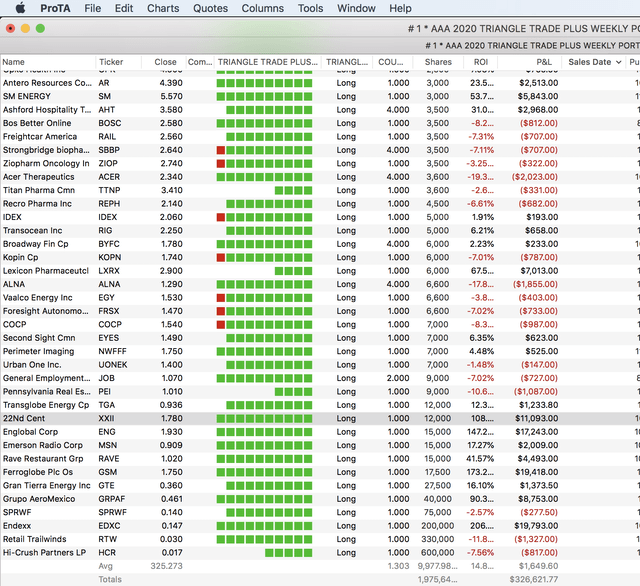640x586 pixels.
Task: Select the Urban One Inc. row
Action: coord(320,365)
